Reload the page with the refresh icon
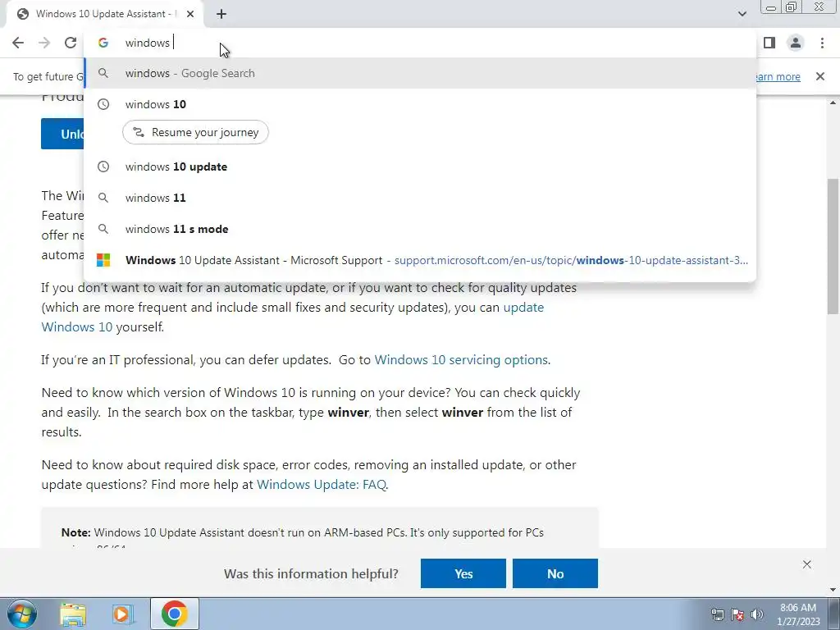The image size is (840, 630). click(71, 43)
